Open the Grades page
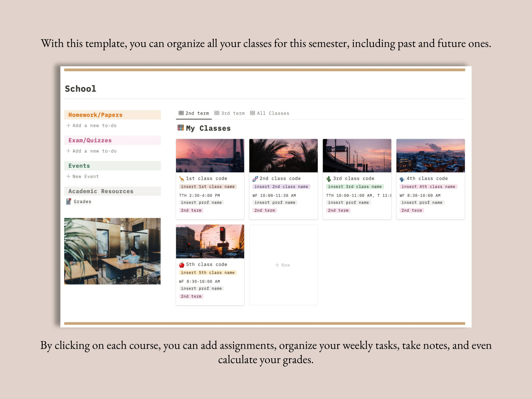Image resolution: width=532 pixels, height=399 pixels. tap(82, 201)
